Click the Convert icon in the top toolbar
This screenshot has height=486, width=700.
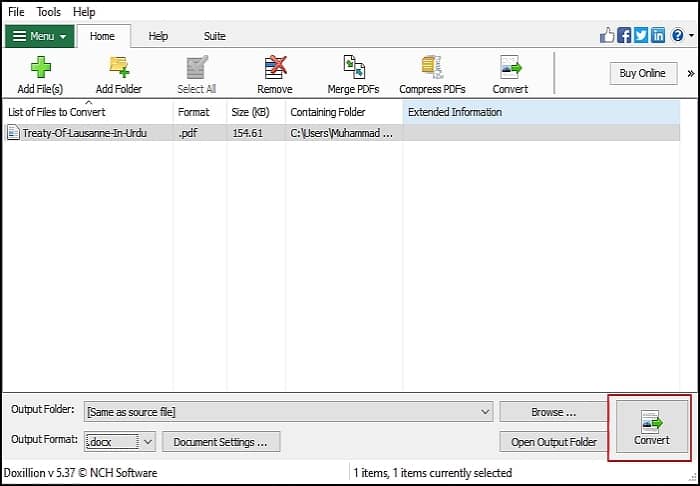(511, 68)
